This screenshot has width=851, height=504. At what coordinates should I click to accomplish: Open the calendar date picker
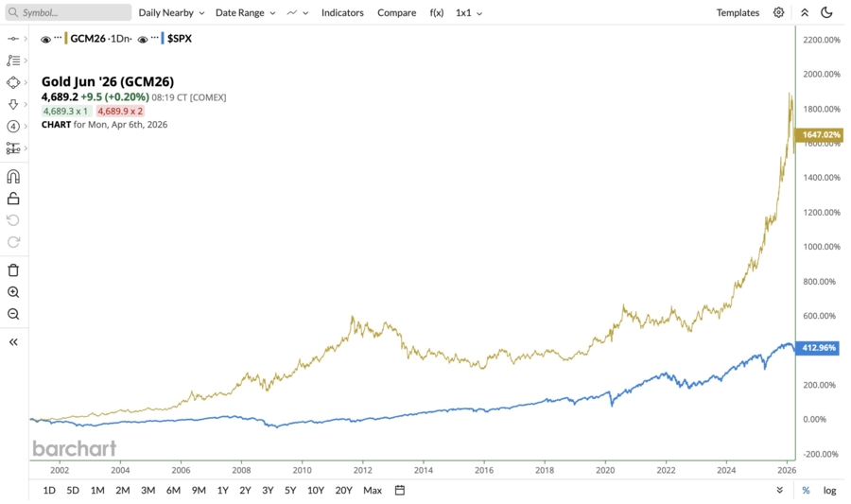pos(400,490)
